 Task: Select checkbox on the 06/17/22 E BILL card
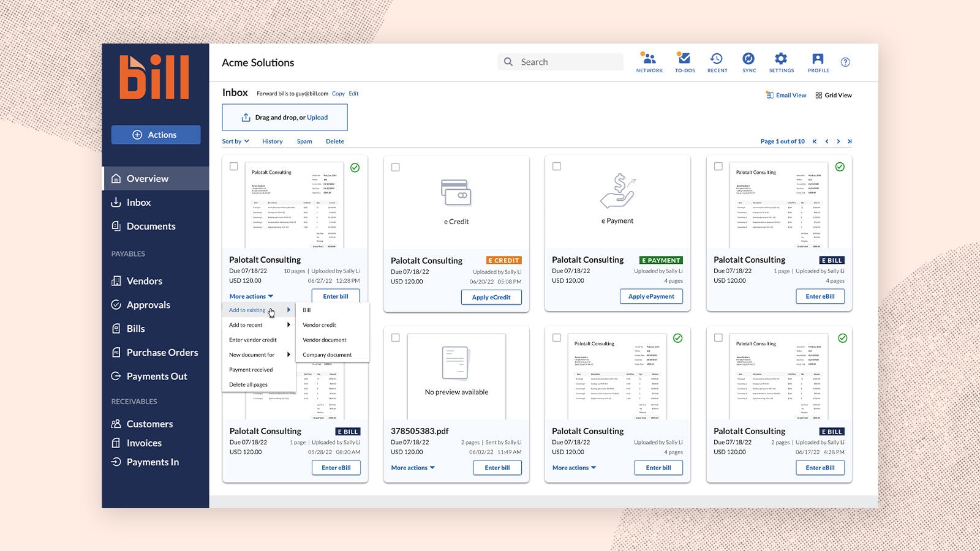[x=718, y=338]
